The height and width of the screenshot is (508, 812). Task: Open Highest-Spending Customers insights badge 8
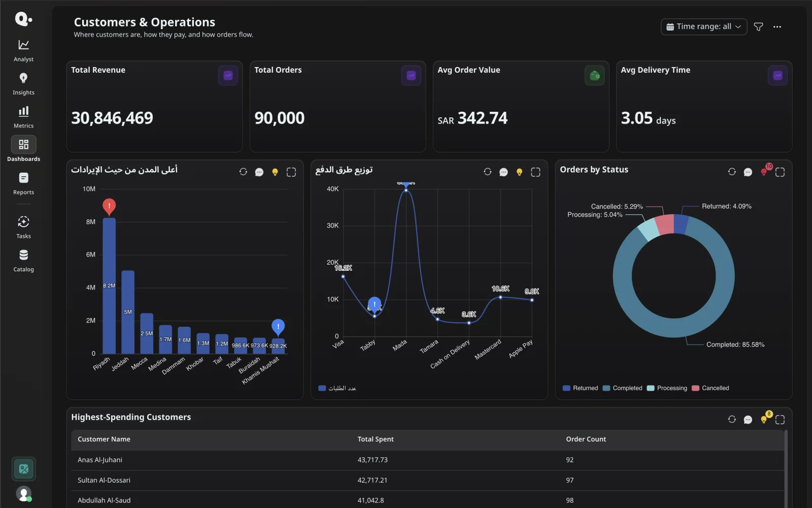point(765,419)
